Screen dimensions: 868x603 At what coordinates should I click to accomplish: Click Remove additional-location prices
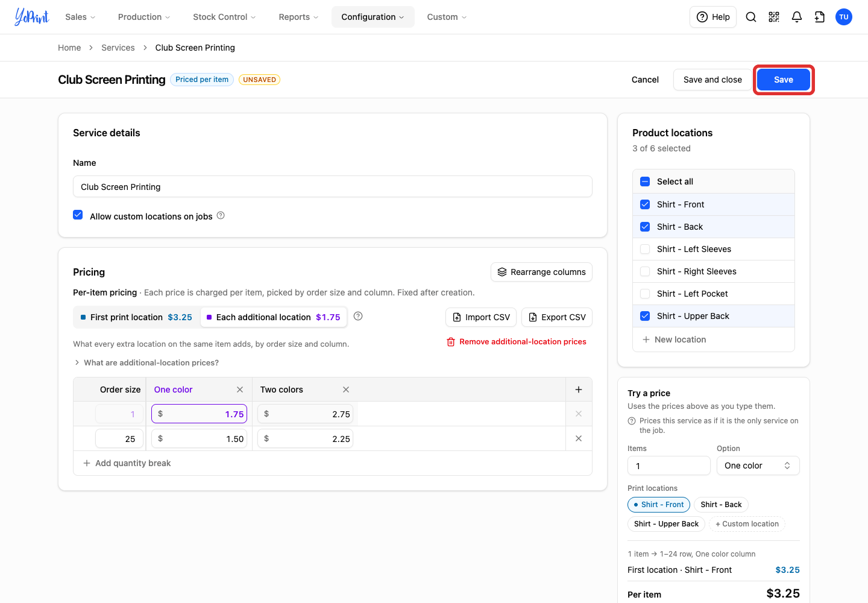pos(517,341)
